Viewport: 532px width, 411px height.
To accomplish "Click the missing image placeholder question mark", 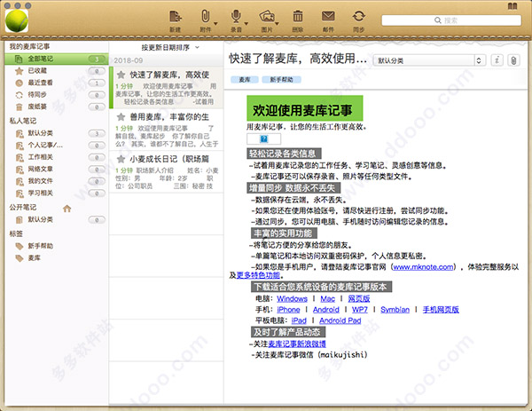I will click(263, 138).
